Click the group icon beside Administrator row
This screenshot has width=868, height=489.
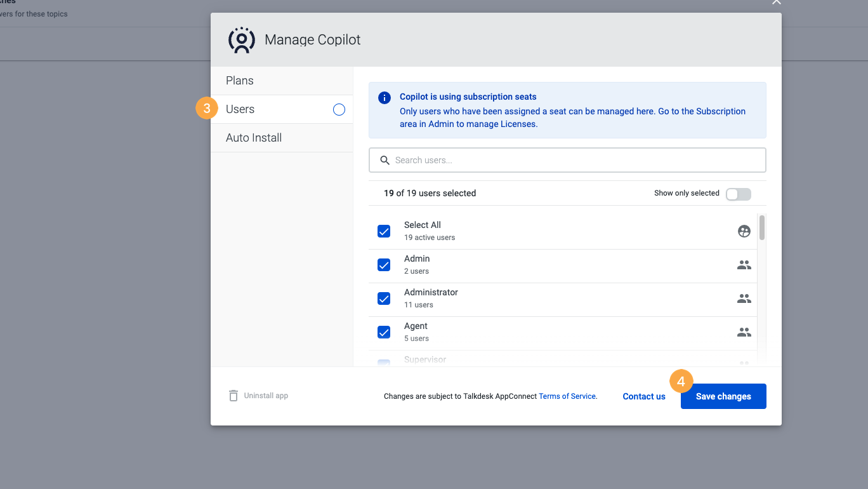pos(744,298)
